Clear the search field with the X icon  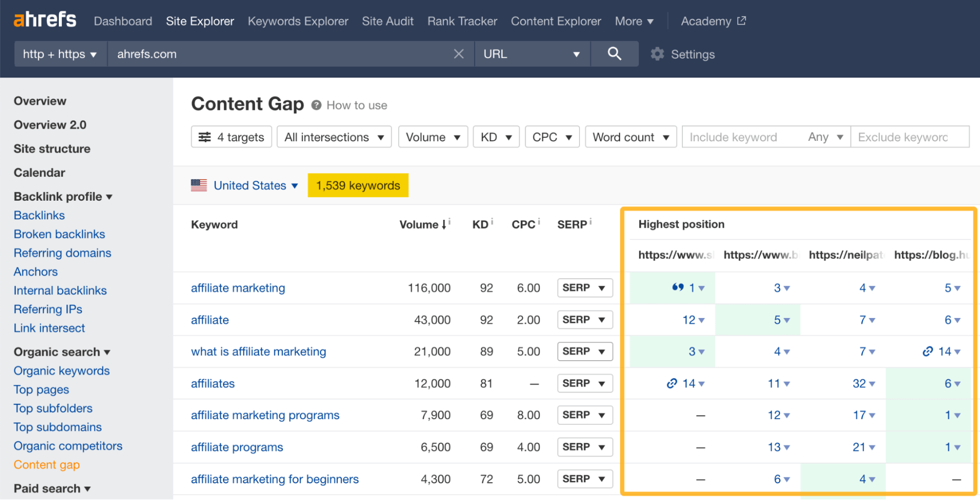pos(459,54)
